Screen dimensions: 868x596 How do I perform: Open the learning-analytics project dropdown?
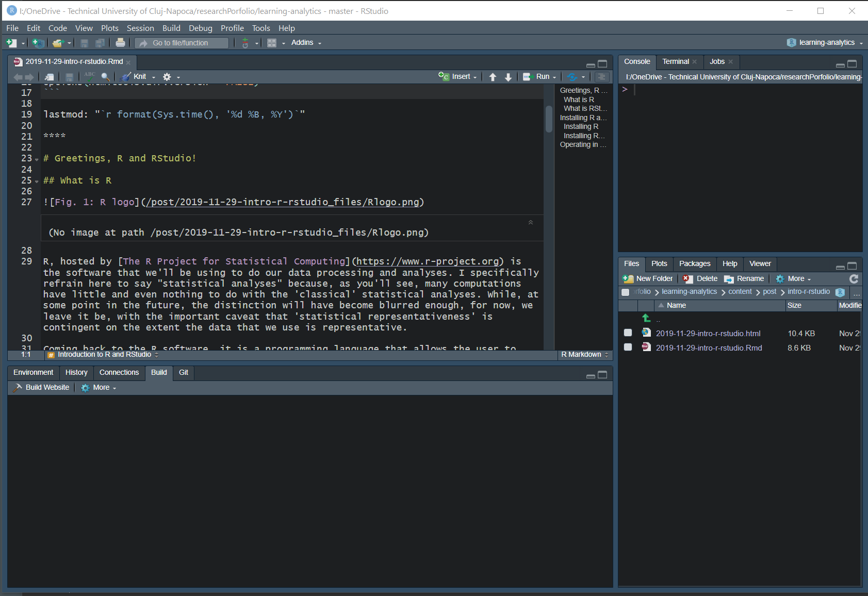tap(825, 43)
